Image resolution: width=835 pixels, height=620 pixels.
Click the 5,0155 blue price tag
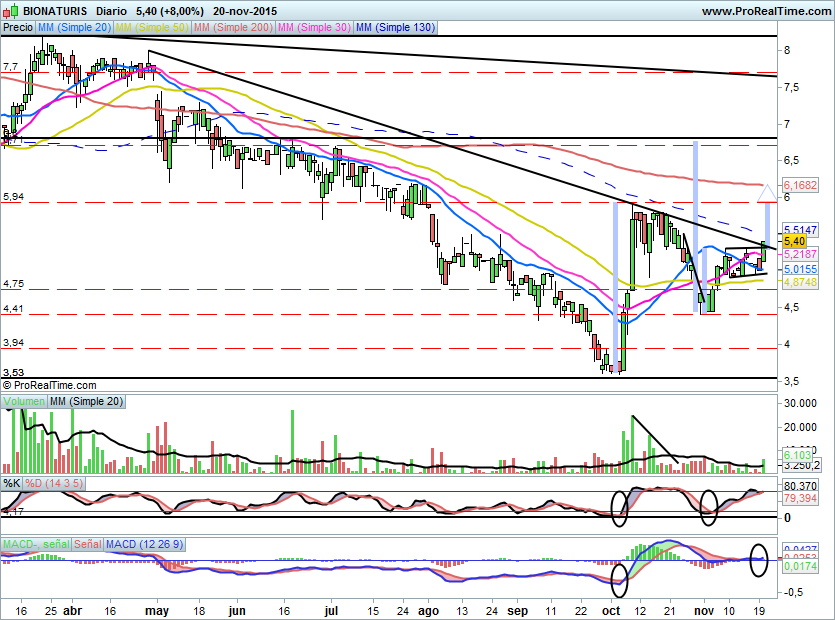pos(800,270)
